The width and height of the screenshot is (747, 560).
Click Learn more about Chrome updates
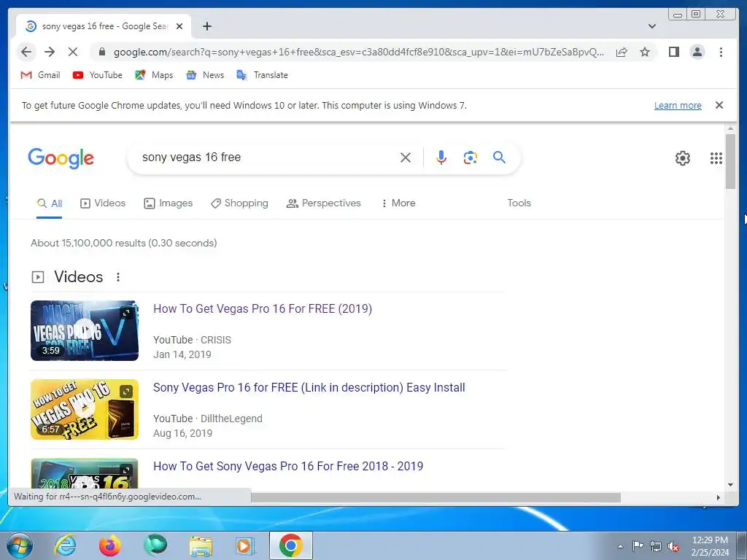[678, 105]
